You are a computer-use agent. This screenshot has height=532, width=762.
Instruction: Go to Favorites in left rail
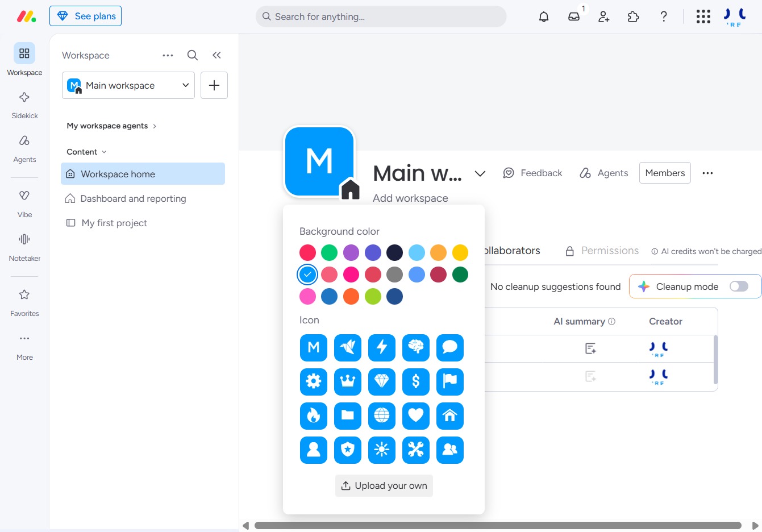tap(24, 302)
